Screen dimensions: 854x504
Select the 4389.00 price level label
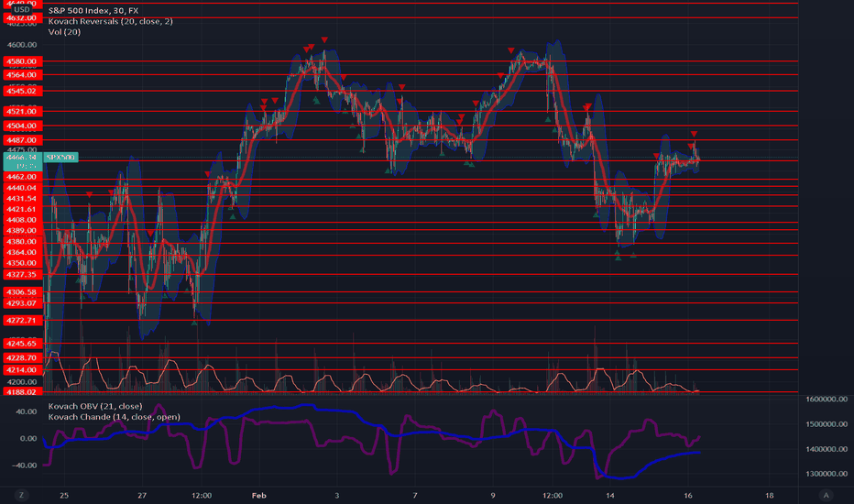click(22, 231)
